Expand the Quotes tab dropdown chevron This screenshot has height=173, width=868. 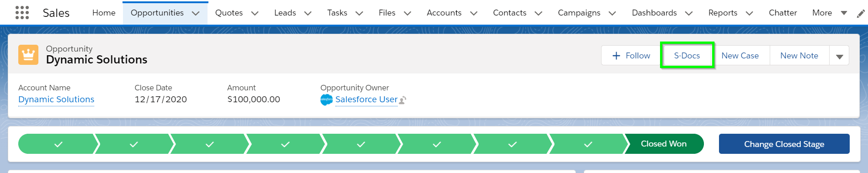(x=255, y=13)
